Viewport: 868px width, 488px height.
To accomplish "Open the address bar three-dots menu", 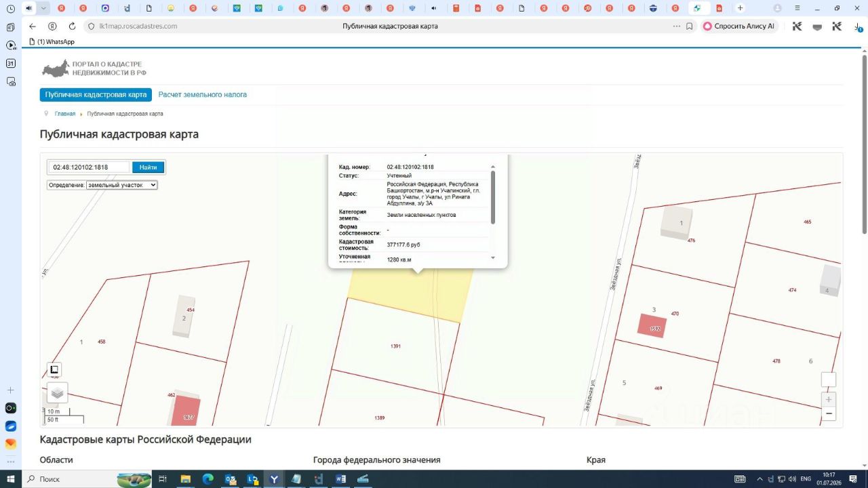I will [676, 26].
